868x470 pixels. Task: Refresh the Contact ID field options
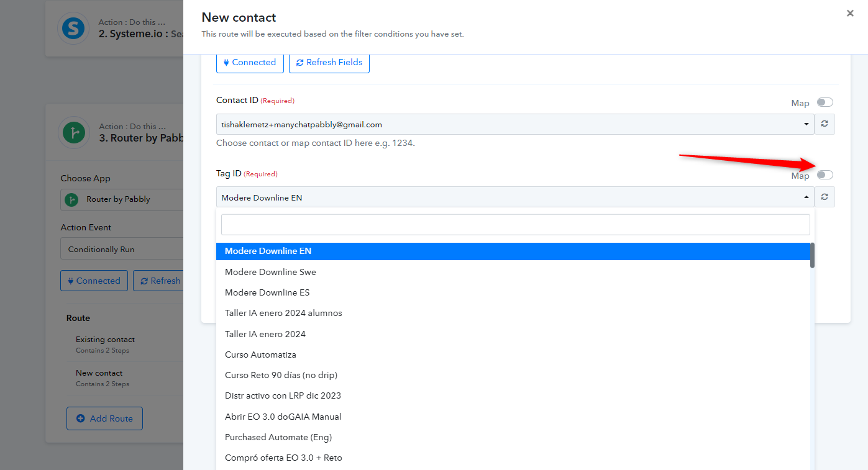click(825, 124)
